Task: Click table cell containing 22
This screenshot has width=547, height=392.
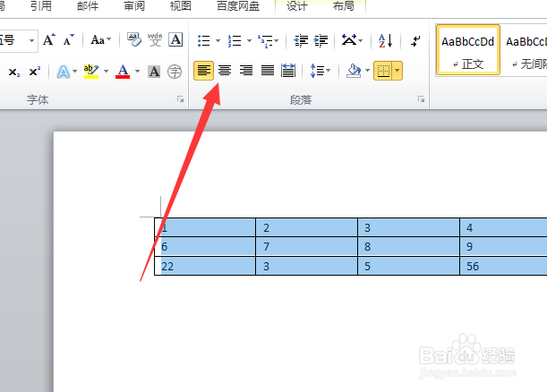Action: coord(205,266)
